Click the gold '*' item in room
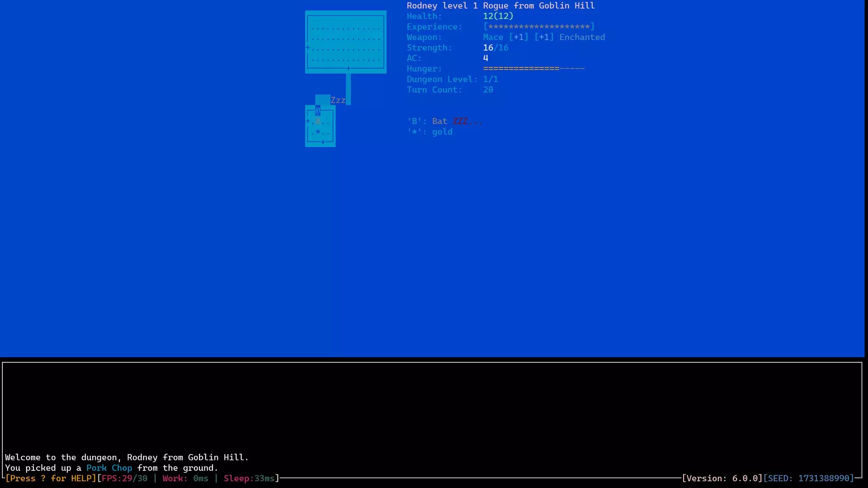 pos(318,132)
